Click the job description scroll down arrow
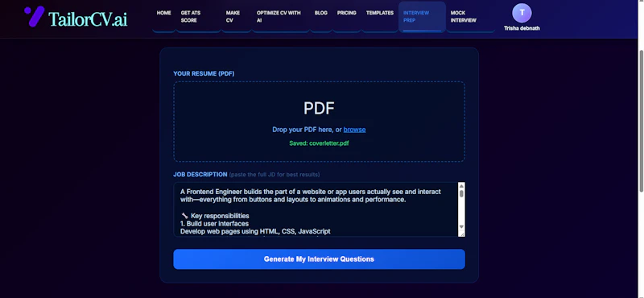This screenshot has width=644, height=298. (x=461, y=227)
